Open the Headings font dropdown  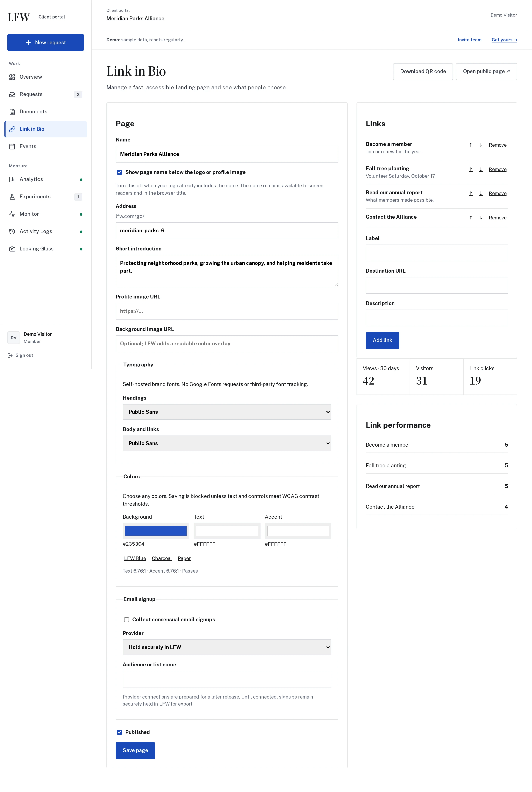[x=227, y=412]
